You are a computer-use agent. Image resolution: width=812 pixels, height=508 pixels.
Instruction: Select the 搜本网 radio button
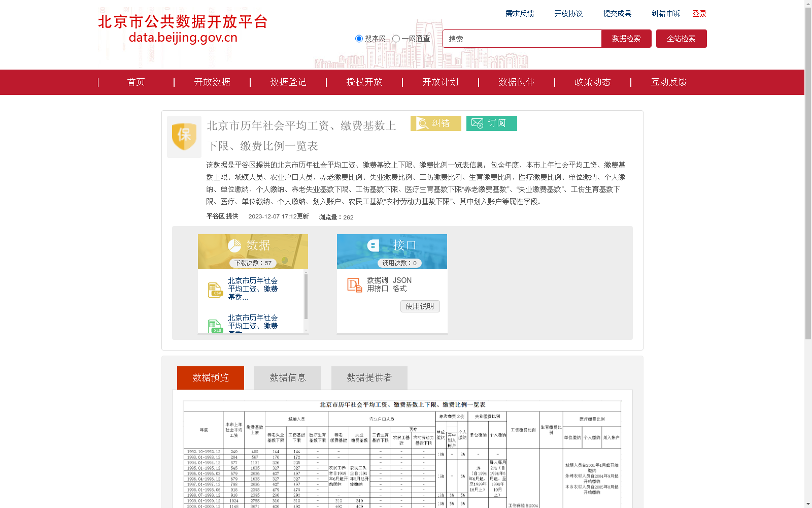[x=359, y=38]
